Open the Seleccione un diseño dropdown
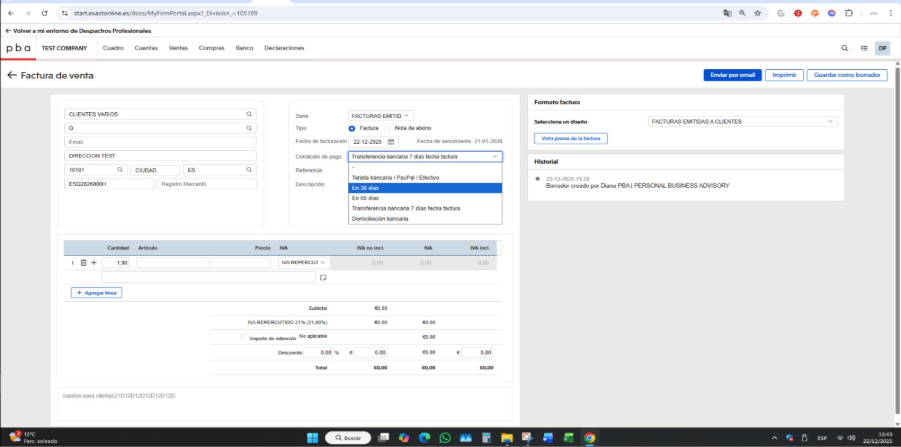The height and width of the screenshot is (447, 901). pos(741,122)
